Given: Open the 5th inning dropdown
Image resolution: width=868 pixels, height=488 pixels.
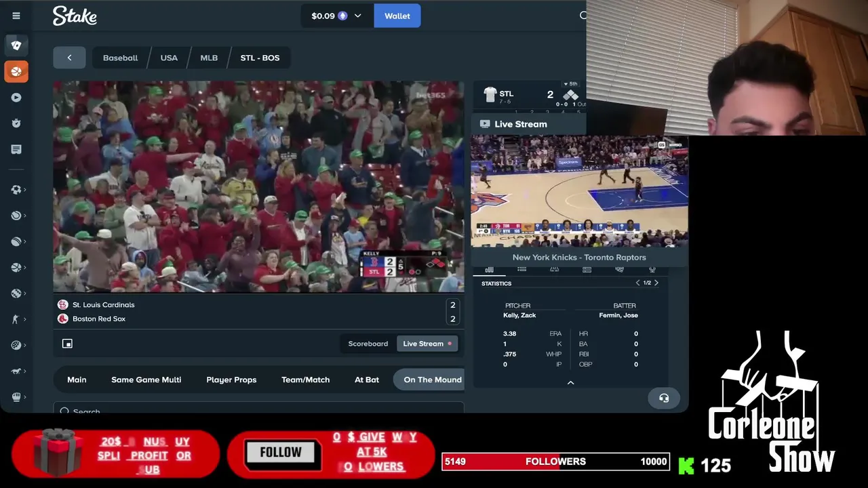Looking at the screenshot, I should point(571,84).
